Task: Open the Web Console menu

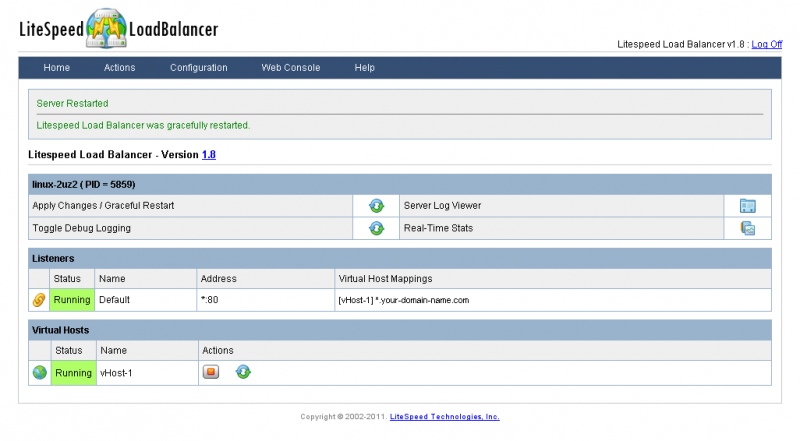Action: 291,67
